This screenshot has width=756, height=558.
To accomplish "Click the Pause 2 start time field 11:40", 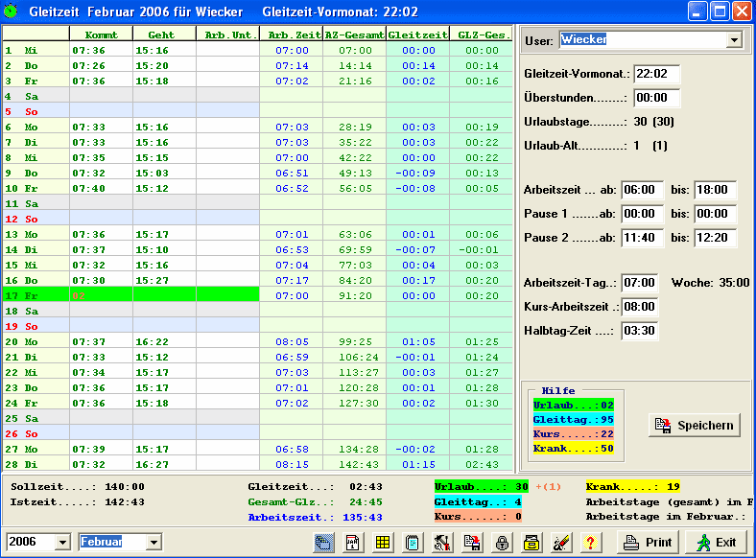I will [642, 238].
